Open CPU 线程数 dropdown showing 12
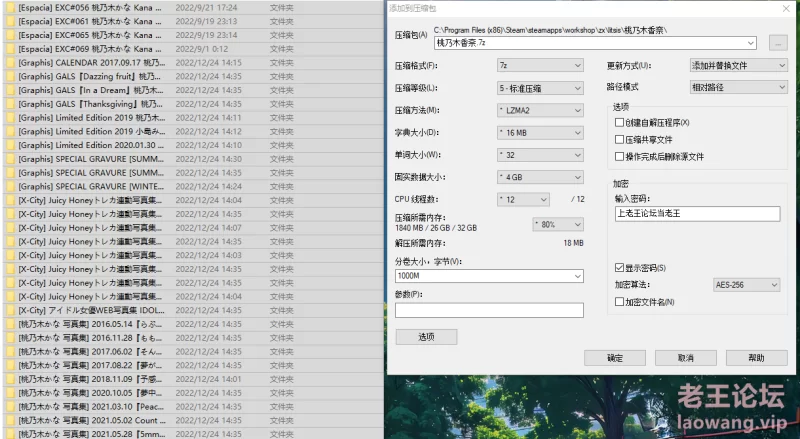This screenshot has width=800, height=439. point(523,200)
